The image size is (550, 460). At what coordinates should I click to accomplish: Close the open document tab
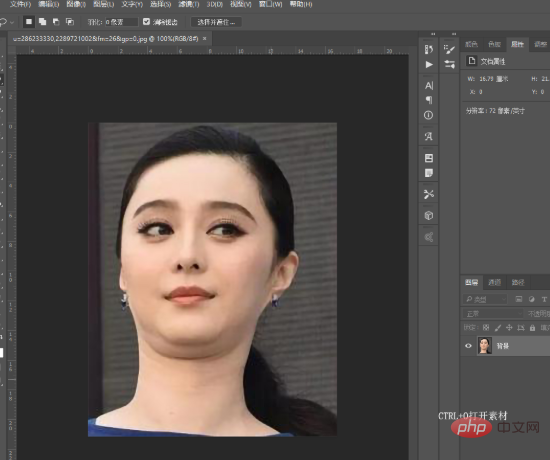[204, 39]
